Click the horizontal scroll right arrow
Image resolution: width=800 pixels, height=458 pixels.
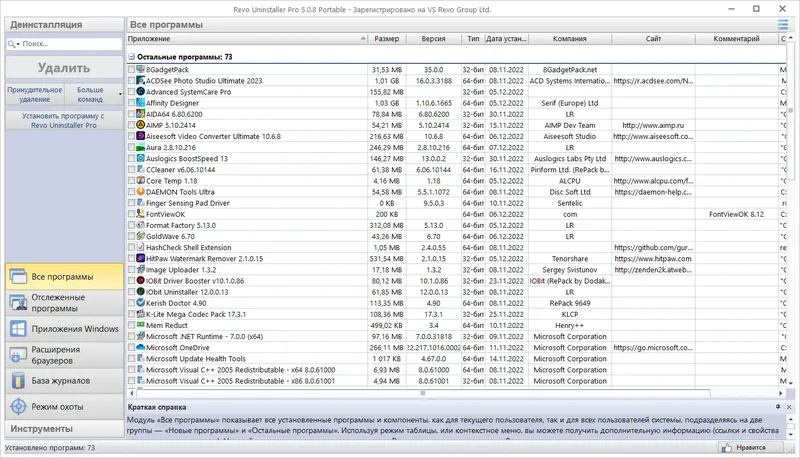[x=780, y=393]
